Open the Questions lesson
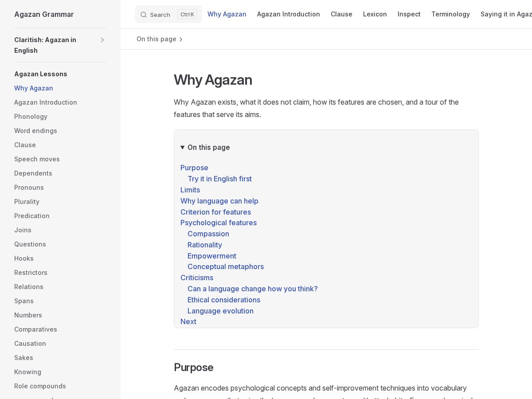 coord(30,244)
